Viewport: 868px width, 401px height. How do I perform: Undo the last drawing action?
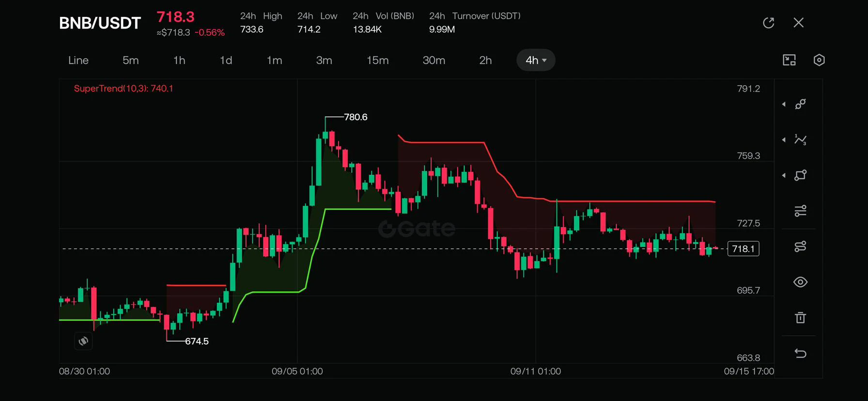(801, 354)
